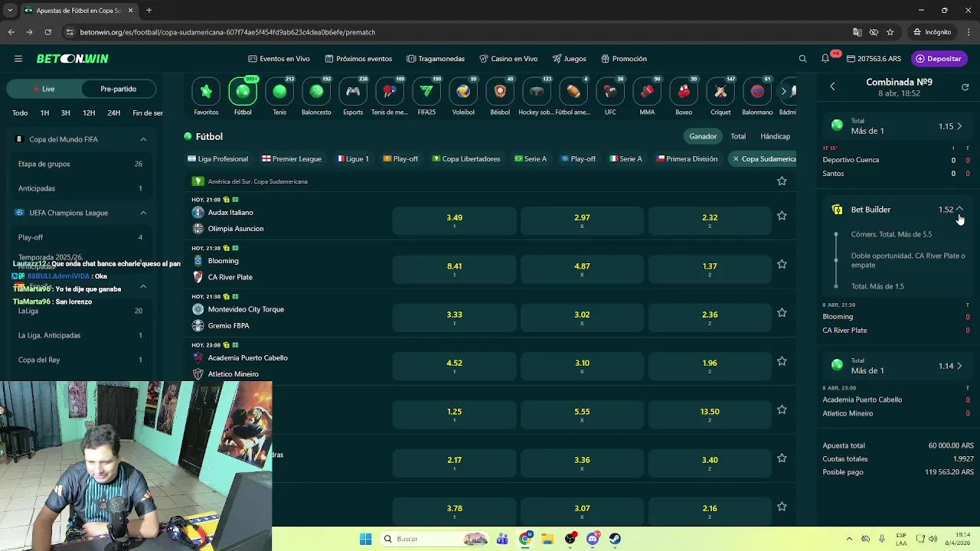This screenshot has width=980, height=551.
Task: Open Eventos en Vivo menu
Action: 279,59
